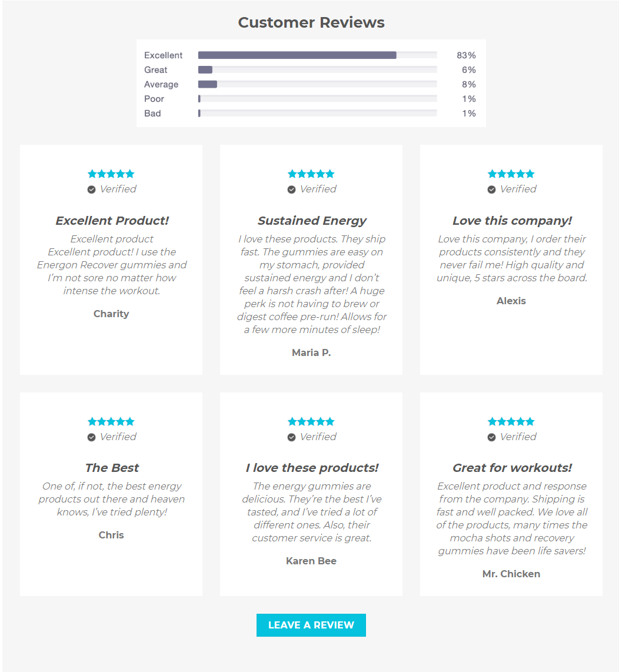Screen dimensions: 619x672
Task: Click the Excellent rating bar
Action: click(x=317, y=55)
